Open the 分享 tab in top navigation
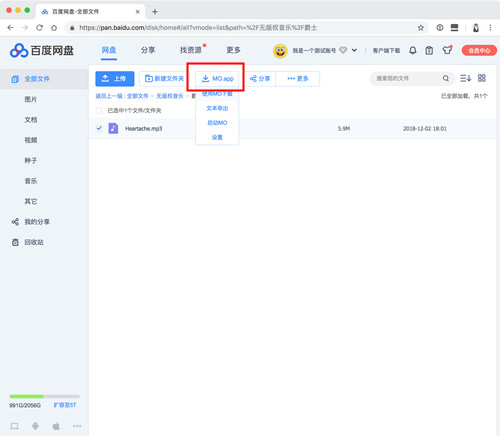Image resolution: width=500 pixels, height=436 pixels. coord(148,50)
